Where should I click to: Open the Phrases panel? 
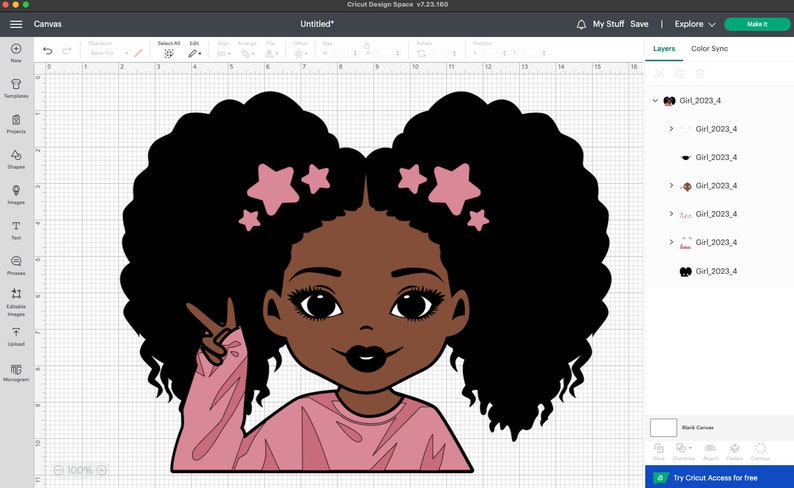click(x=16, y=265)
